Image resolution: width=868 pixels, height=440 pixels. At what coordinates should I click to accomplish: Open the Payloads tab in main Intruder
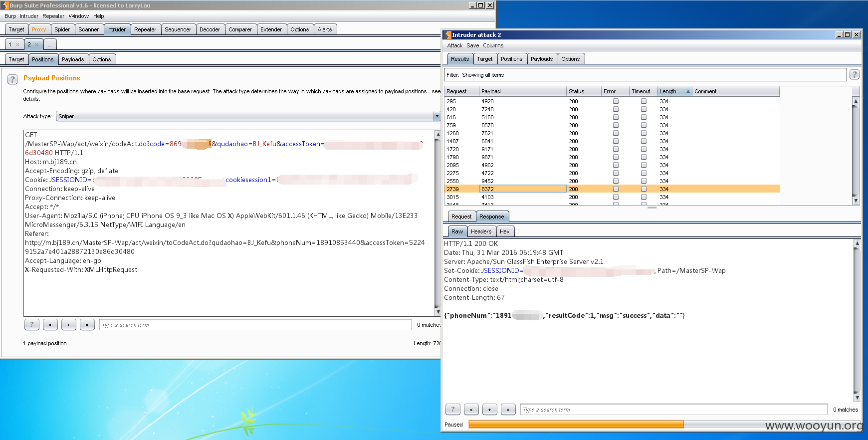point(73,59)
